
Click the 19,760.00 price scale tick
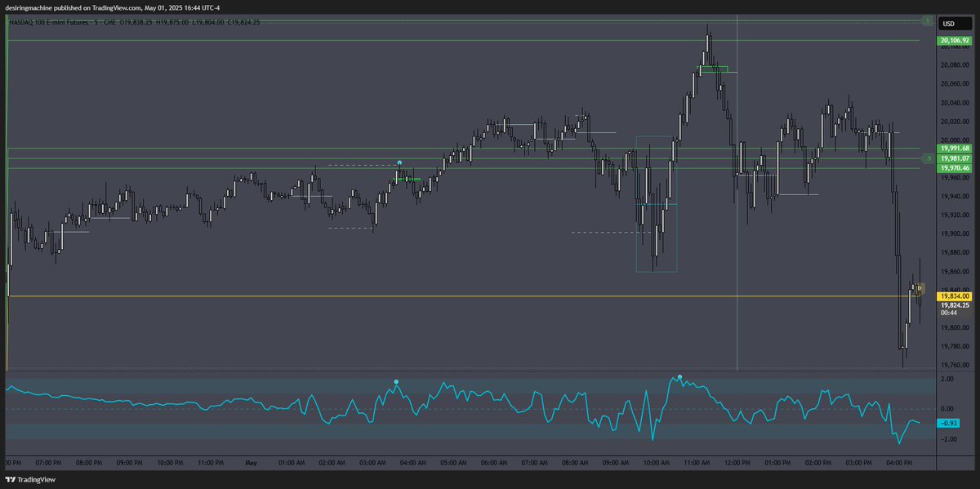tap(954, 365)
